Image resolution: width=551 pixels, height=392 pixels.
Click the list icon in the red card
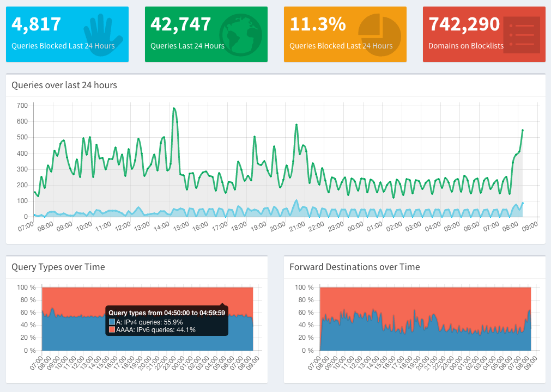[x=521, y=35]
